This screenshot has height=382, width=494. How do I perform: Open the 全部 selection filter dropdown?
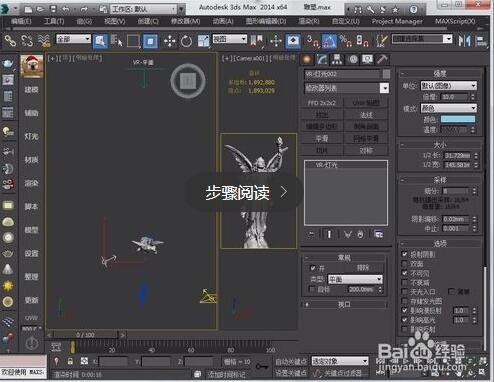click(x=73, y=39)
